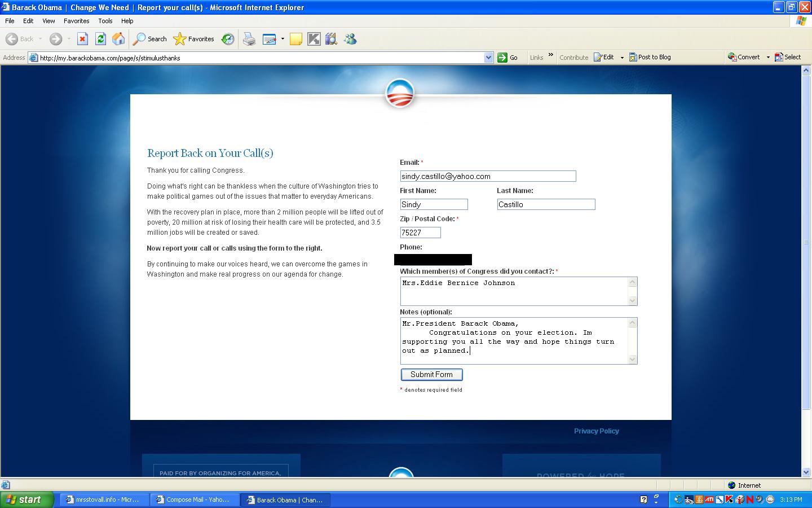Open the Kaspersky tray icon
This screenshot has height=508, width=812.
click(729, 500)
